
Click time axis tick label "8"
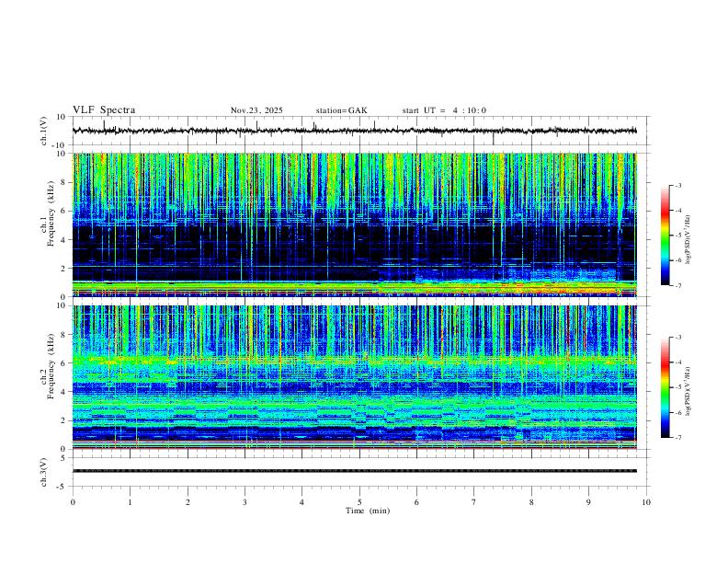pos(531,502)
